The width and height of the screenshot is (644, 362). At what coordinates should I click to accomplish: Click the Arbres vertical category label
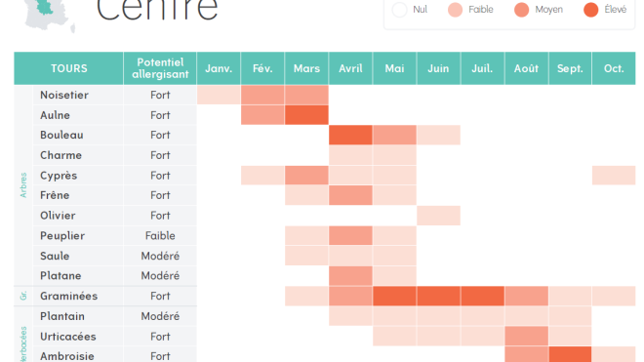point(23,185)
